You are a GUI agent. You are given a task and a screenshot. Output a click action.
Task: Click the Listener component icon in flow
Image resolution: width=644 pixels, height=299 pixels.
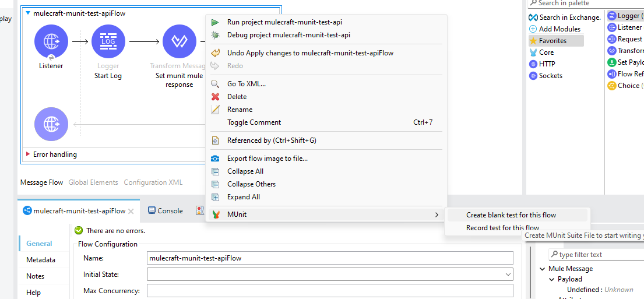point(51,41)
